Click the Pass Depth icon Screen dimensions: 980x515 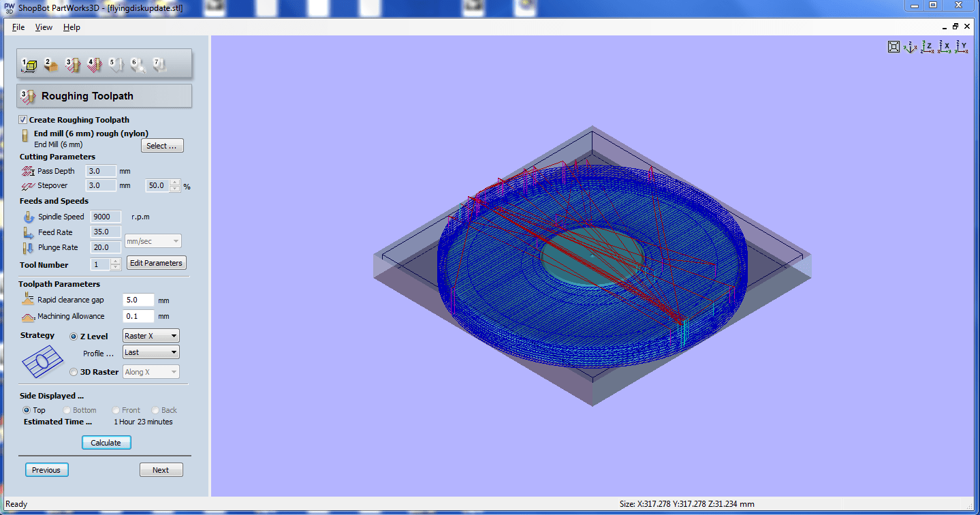[28, 171]
